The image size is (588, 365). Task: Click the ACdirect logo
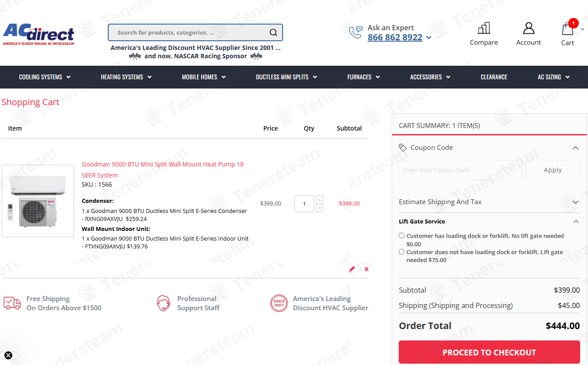(39, 34)
